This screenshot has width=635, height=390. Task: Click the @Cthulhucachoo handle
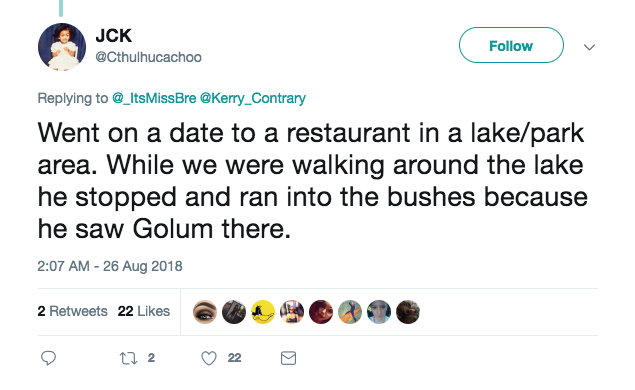(148, 57)
